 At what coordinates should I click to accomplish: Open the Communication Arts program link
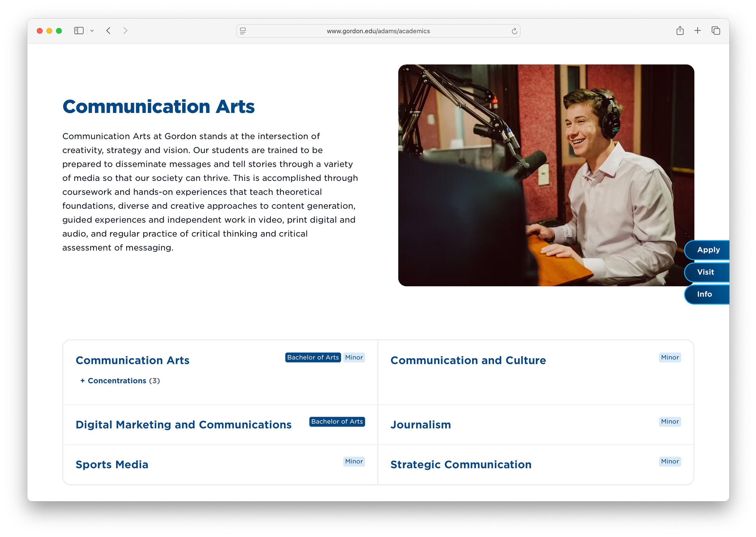tap(132, 360)
